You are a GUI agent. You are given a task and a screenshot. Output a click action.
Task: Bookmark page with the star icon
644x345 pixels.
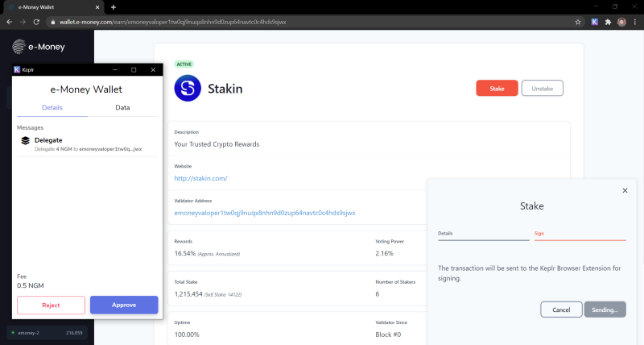(x=578, y=22)
